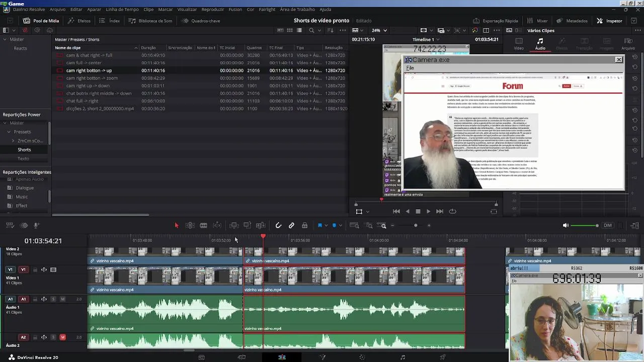Click the Play forward button
Screen dimensions: 644x362
point(429,212)
